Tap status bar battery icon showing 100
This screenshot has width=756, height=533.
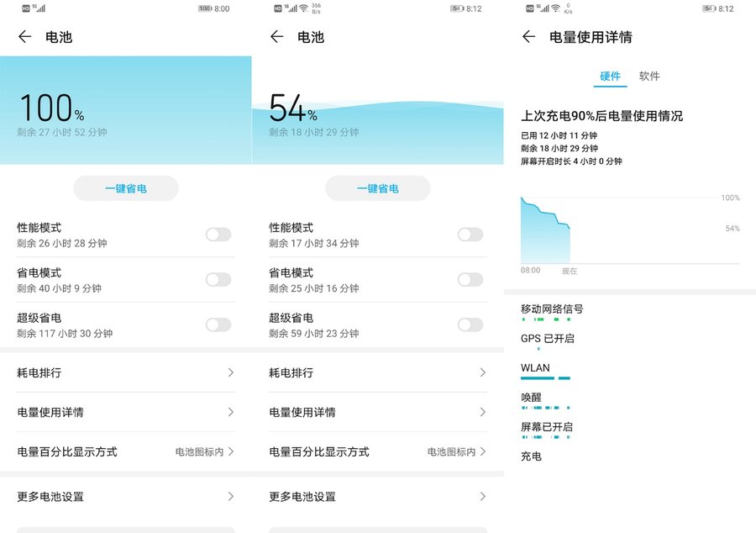(x=204, y=8)
